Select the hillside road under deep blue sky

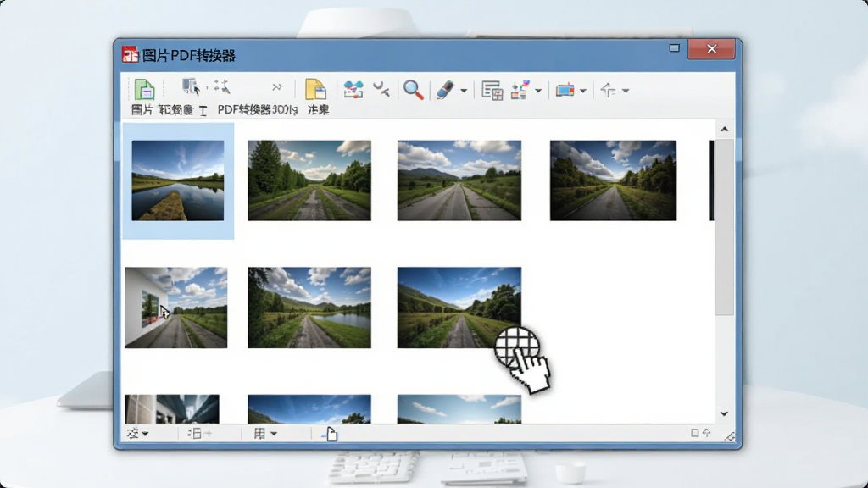click(459, 308)
